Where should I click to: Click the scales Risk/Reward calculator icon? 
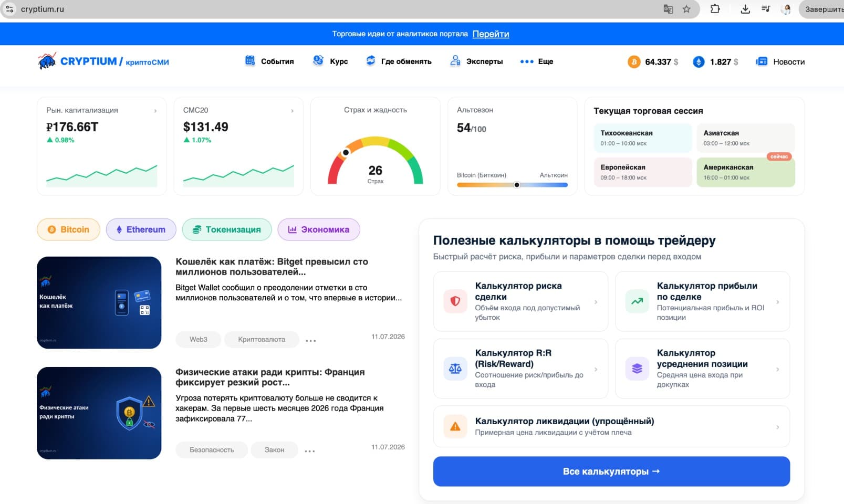[x=455, y=369]
